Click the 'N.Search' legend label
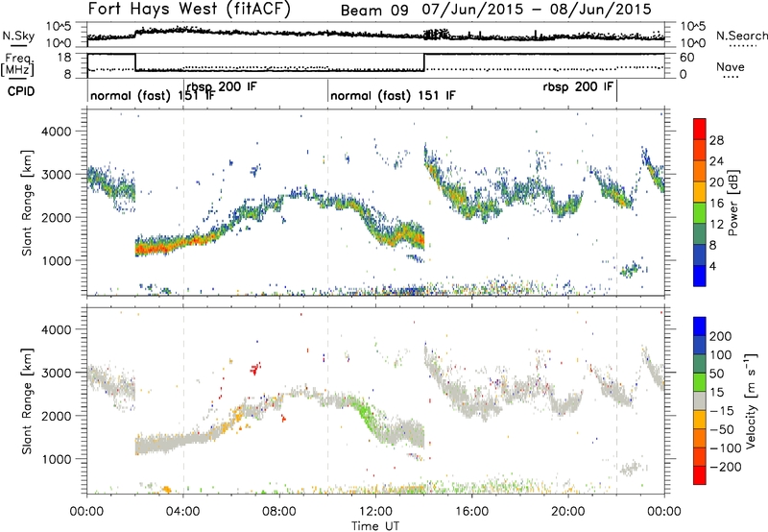The width and height of the screenshot is (768, 532). click(741, 36)
